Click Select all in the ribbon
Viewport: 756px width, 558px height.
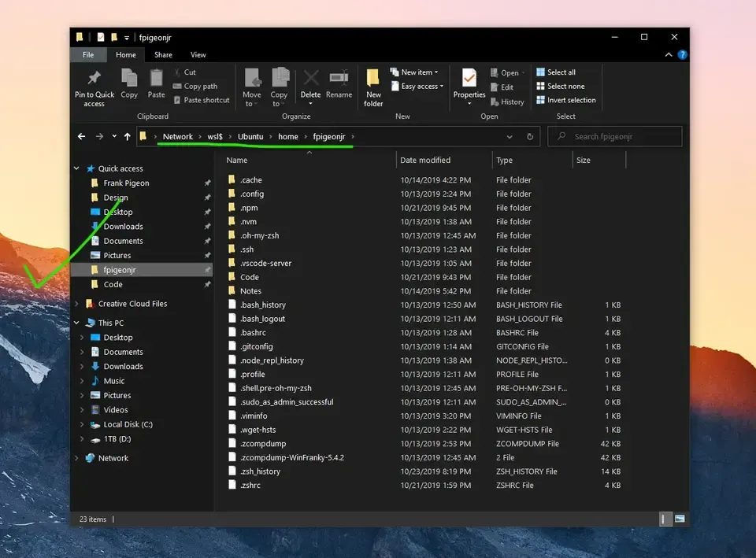561,72
